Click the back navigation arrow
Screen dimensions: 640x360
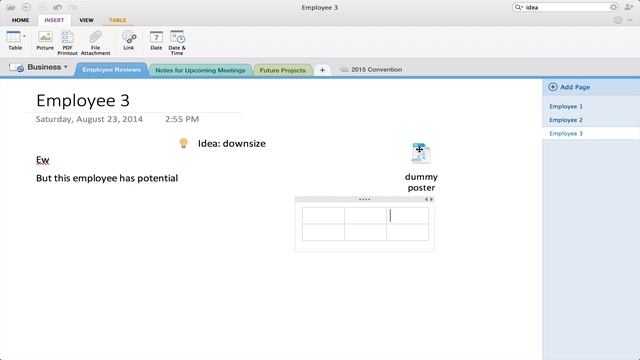click(x=26, y=7)
